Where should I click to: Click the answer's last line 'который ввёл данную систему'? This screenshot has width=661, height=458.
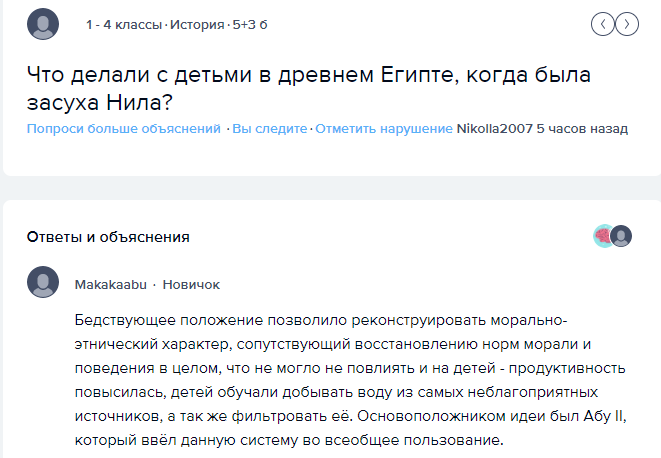click(x=289, y=440)
